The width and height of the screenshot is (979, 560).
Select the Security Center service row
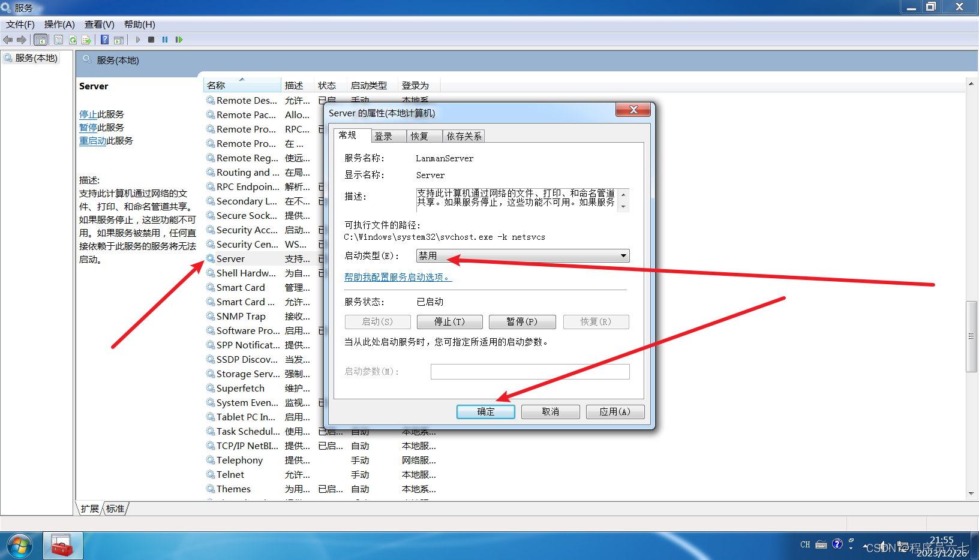[264, 244]
